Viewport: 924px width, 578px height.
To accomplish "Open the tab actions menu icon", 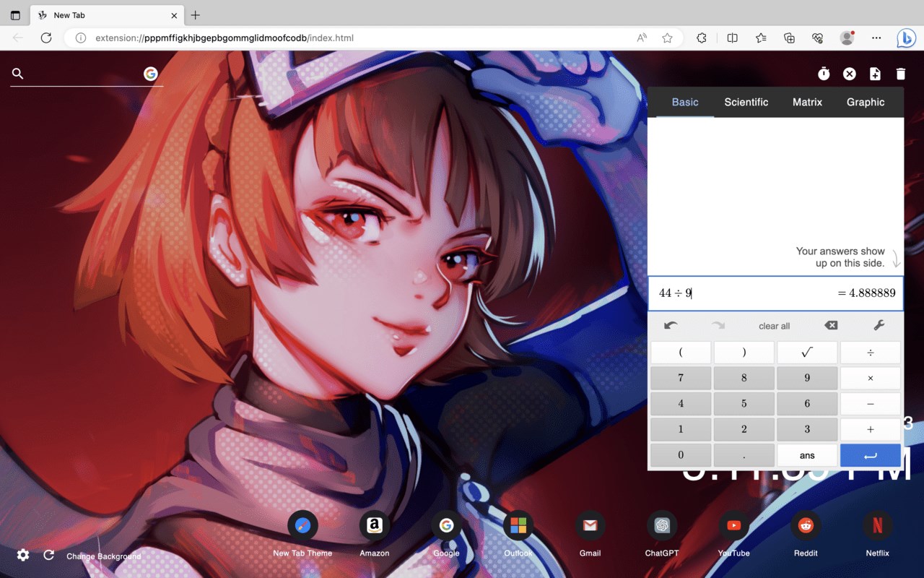I will (x=15, y=15).
